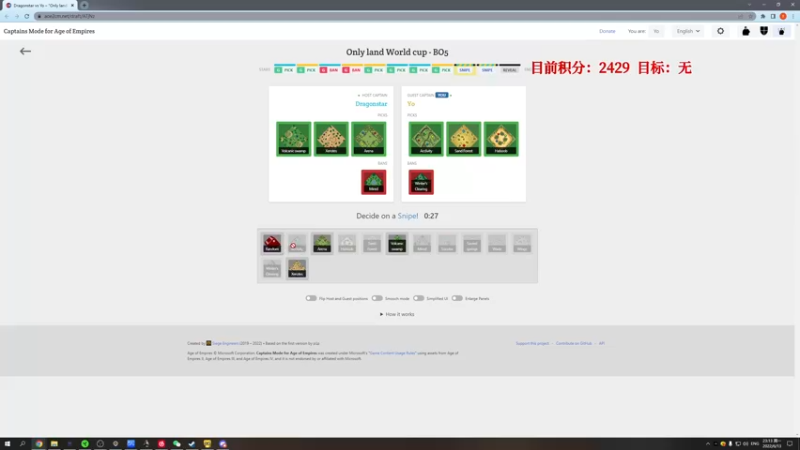Toggle the light/dark theme sun icon

pos(720,31)
